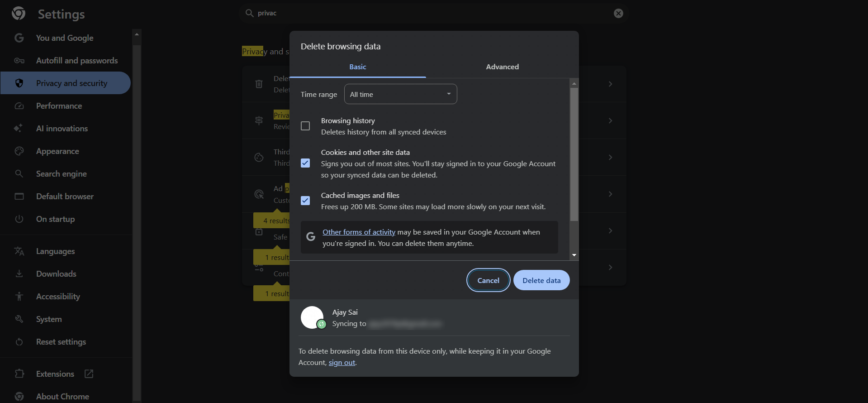Enable the Browsing history checkbox
Screen dimensions: 868x403
(x=305, y=126)
